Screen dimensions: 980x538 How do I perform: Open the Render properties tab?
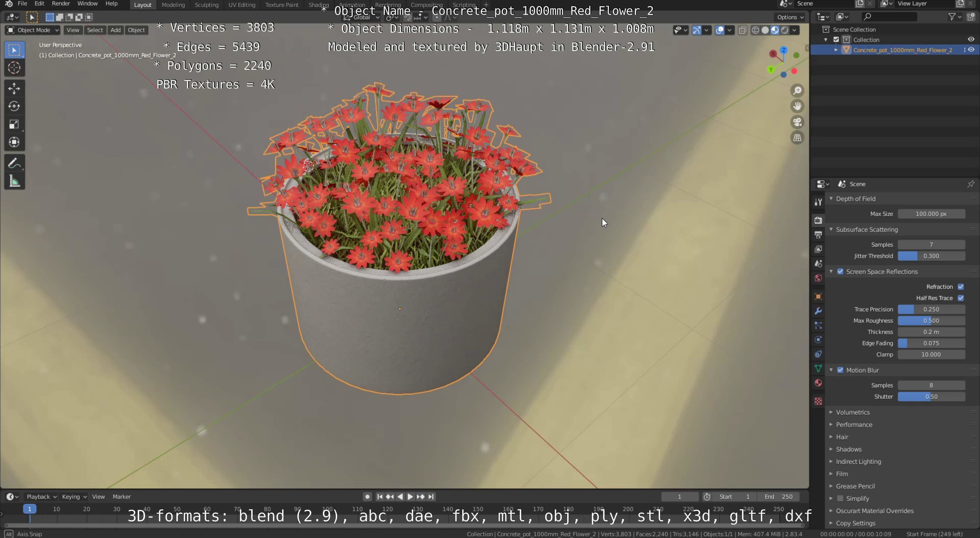coord(818,220)
